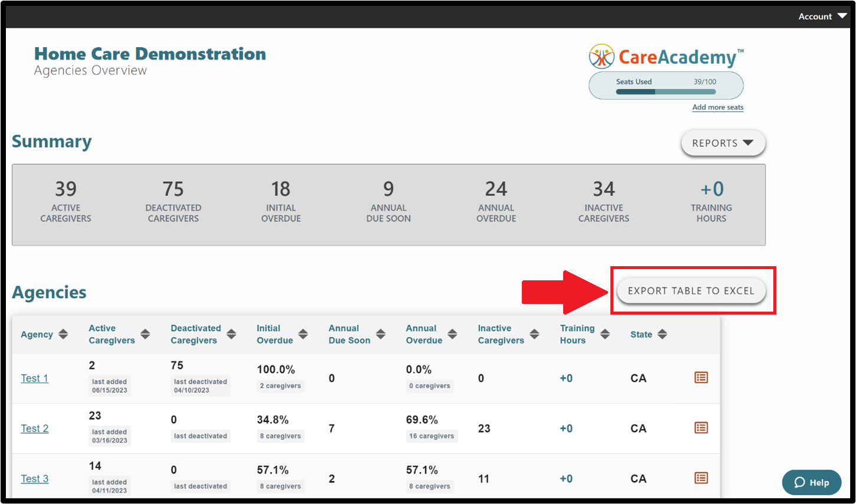Open the Test 3 agency link
Image resolution: width=856 pixels, height=504 pixels.
(x=35, y=479)
